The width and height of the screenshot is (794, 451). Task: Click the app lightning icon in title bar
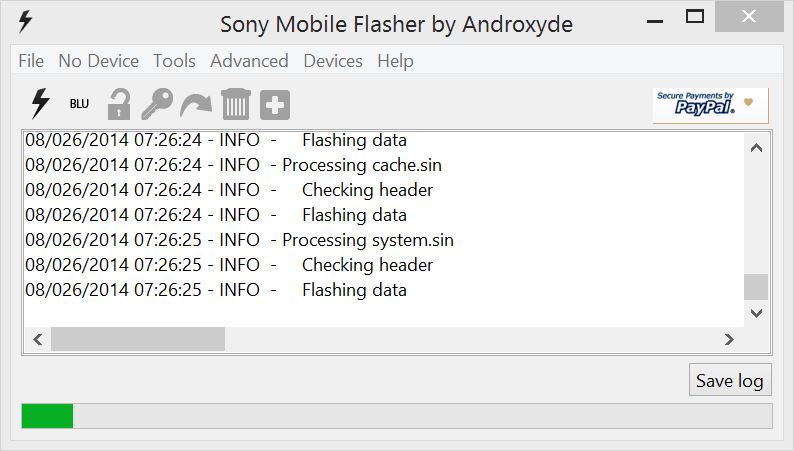tap(25, 22)
